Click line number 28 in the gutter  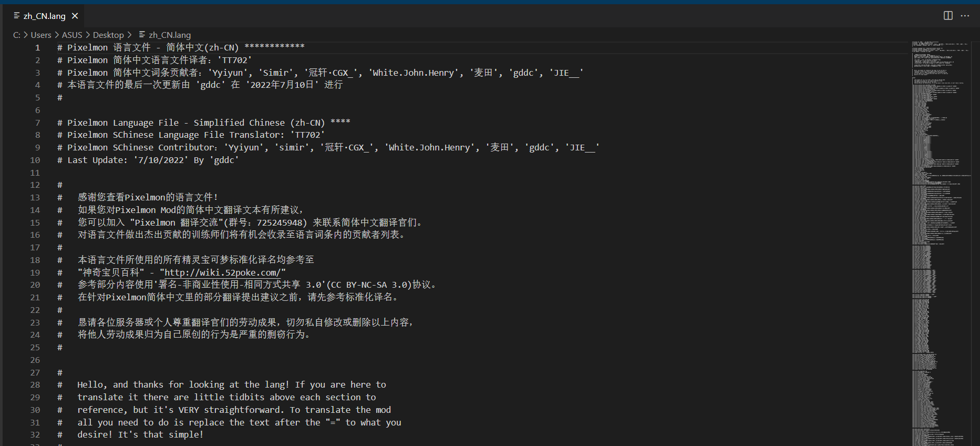pyautogui.click(x=35, y=385)
